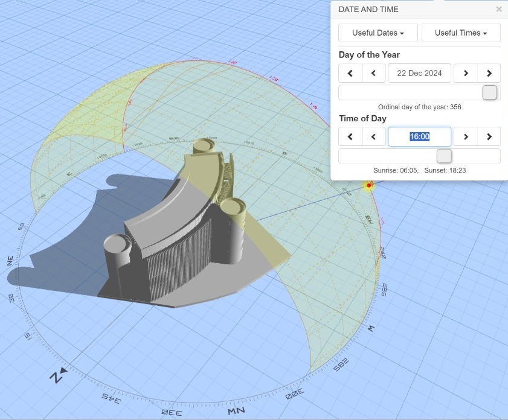Select the 16:00 time input field
The image size is (508, 420).
(x=419, y=136)
